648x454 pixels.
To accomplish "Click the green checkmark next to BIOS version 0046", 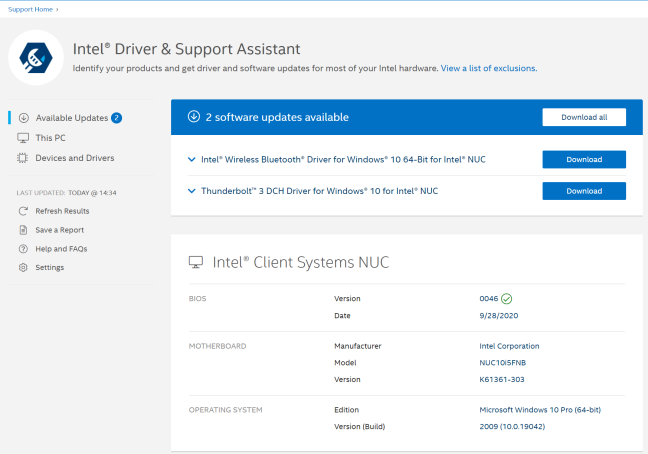I will click(507, 298).
